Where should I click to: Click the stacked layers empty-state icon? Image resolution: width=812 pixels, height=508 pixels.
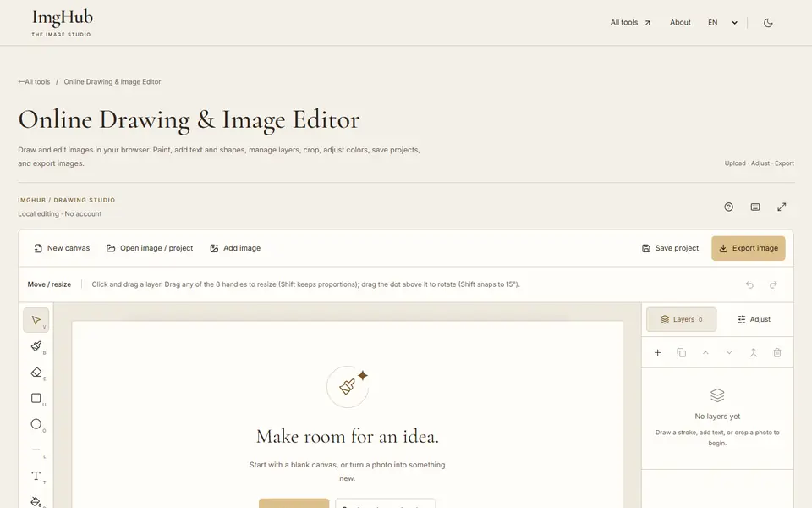(717, 395)
